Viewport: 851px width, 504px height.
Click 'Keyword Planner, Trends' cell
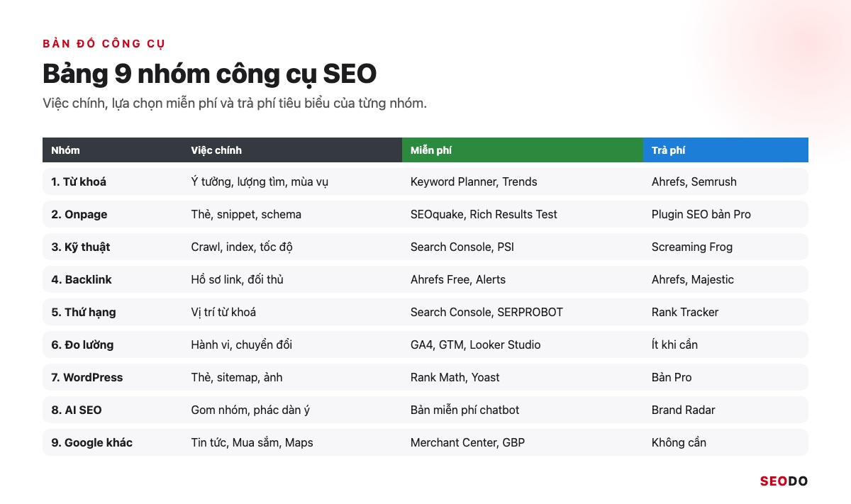(x=474, y=181)
